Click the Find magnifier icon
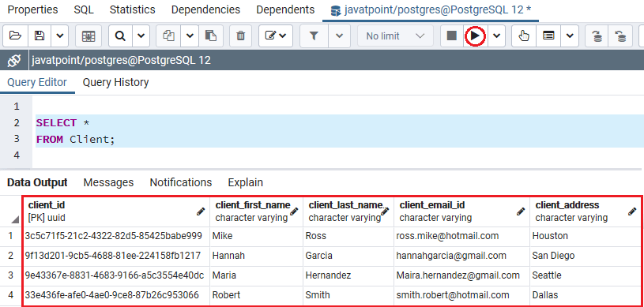The width and height of the screenshot is (644, 307). [x=120, y=36]
